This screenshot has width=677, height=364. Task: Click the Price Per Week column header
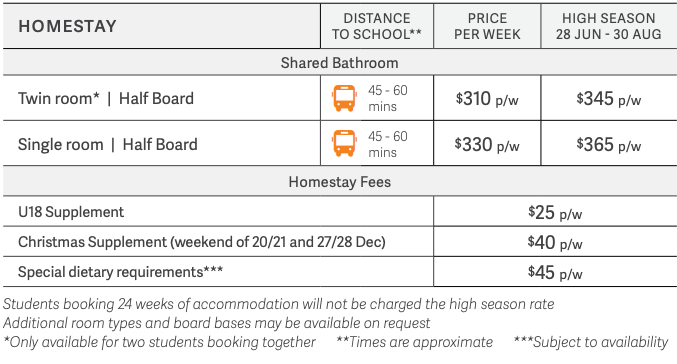(x=487, y=26)
